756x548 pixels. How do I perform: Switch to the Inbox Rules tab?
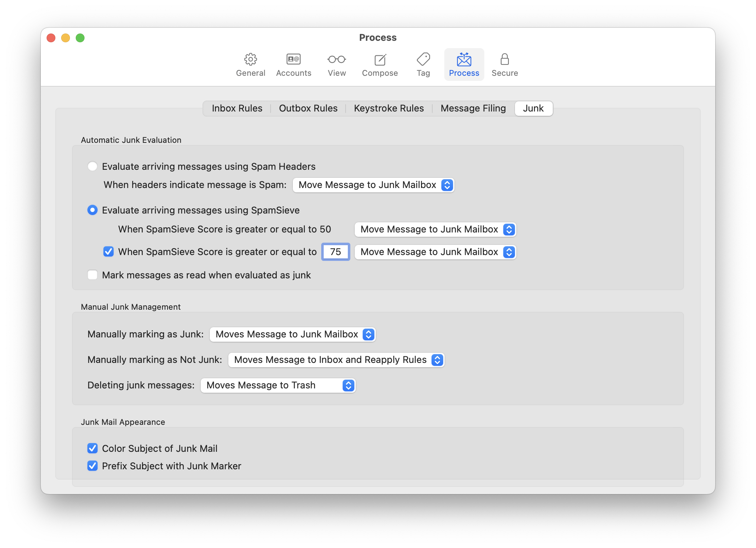point(237,108)
